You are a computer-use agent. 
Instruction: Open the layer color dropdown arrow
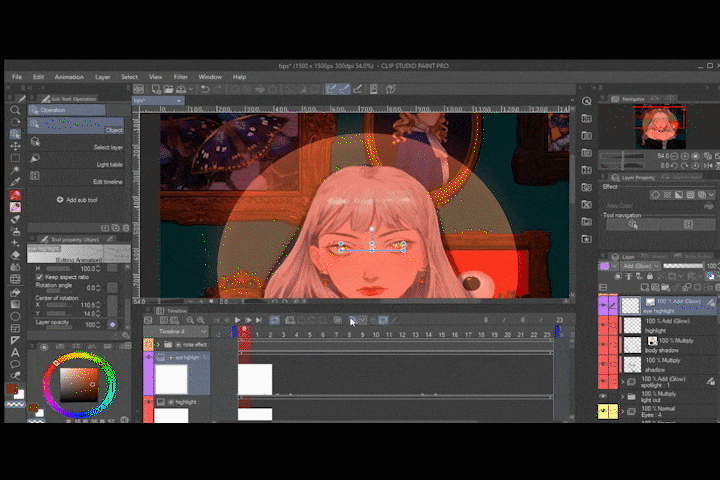[x=614, y=266]
